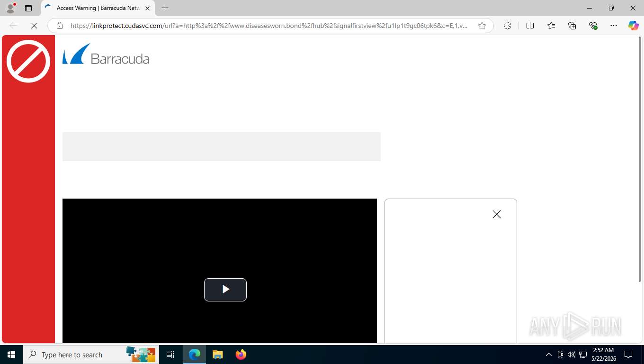Image resolution: width=644 pixels, height=364 pixels.
Task: Open the tab actions menu
Action: click(28, 8)
